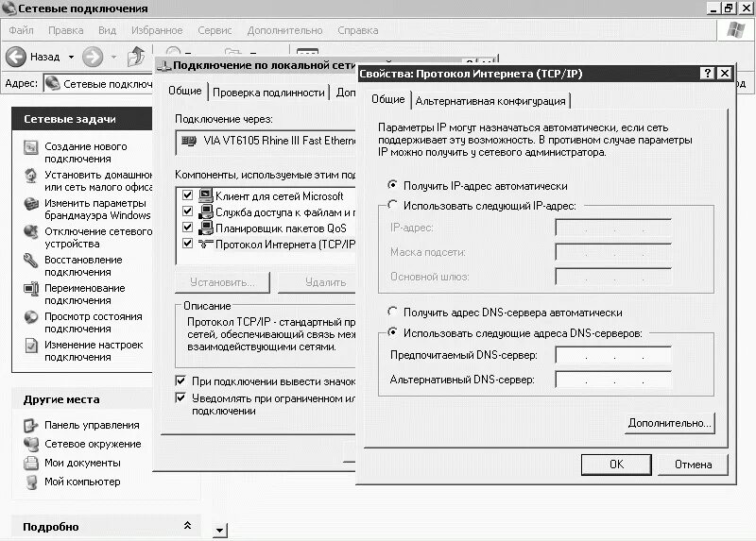Click the OK button in TCP/IP dialog
Screen dimensions: 756x541
(x=616, y=465)
